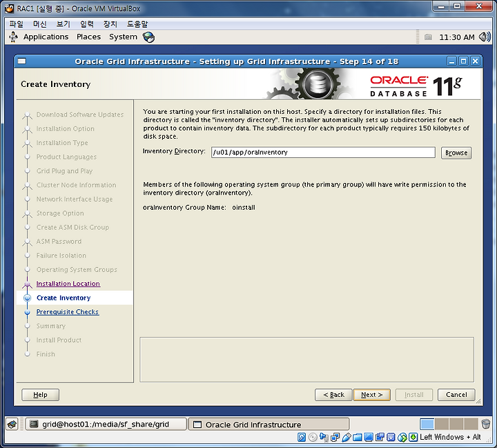Click the Cluster Node Information step

point(76,185)
